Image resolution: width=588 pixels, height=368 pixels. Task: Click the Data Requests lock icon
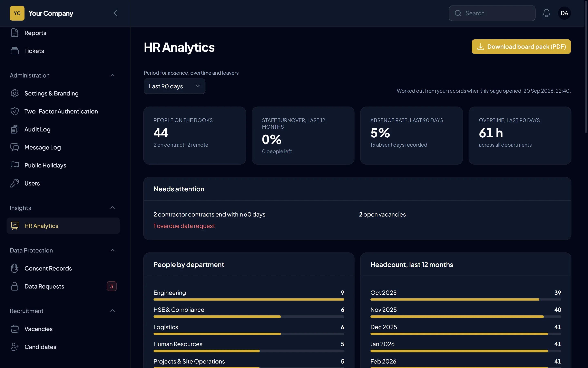(x=14, y=286)
